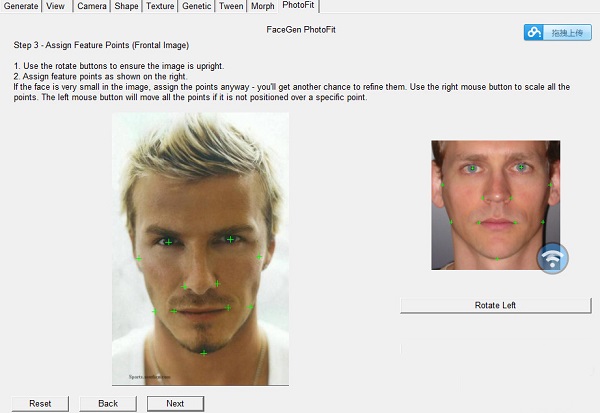Image resolution: width=600 pixels, height=413 pixels.
Task: Click the Next button
Action: (175, 404)
